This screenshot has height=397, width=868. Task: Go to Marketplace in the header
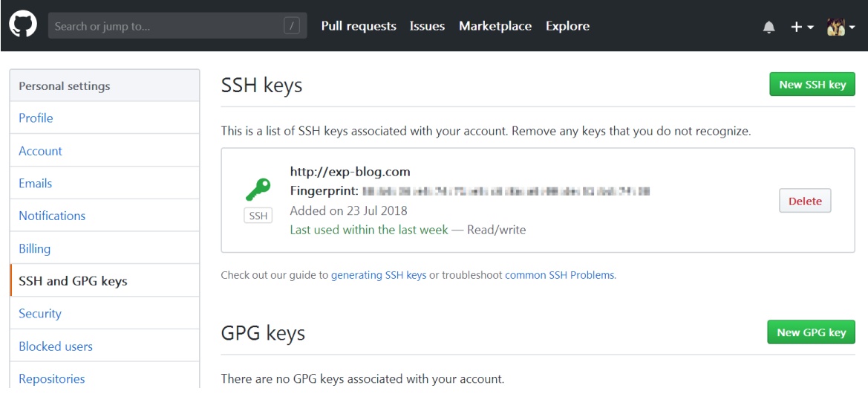(495, 26)
